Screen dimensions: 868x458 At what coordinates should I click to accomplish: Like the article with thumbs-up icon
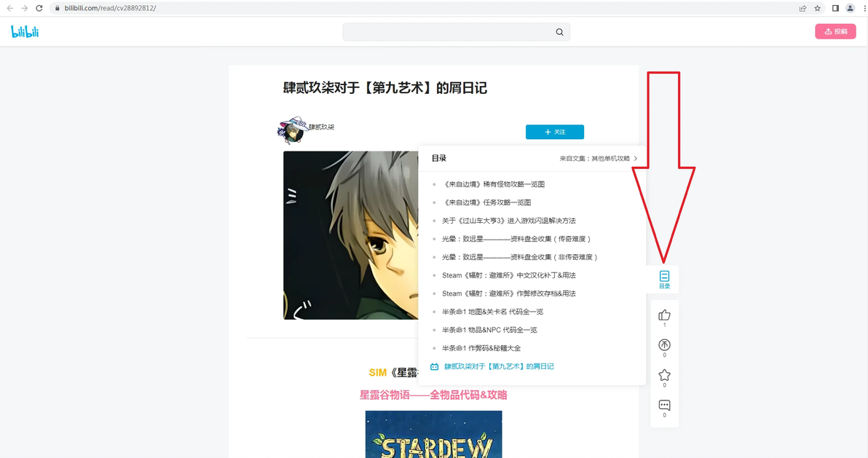664,315
